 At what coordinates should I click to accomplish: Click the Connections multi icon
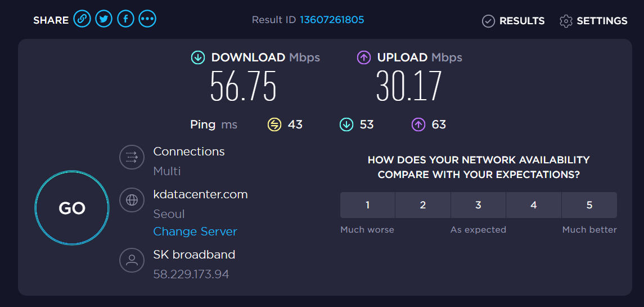132,157
